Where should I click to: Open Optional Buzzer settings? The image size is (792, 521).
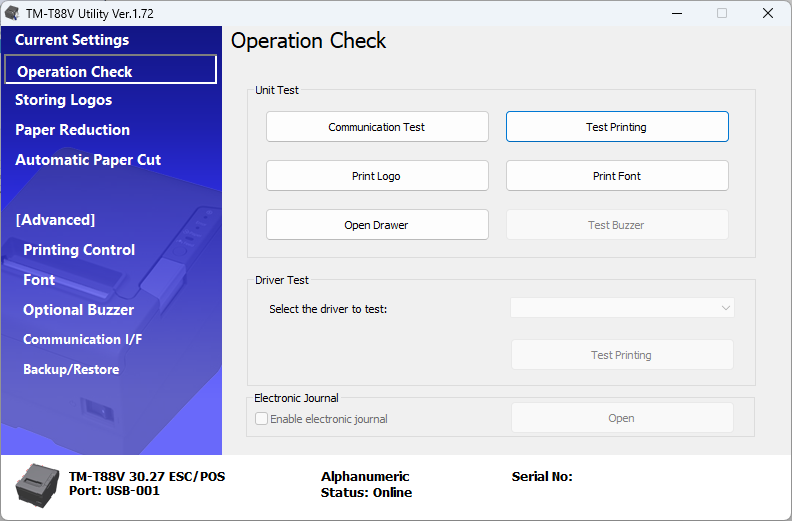[x=78, y=310]
